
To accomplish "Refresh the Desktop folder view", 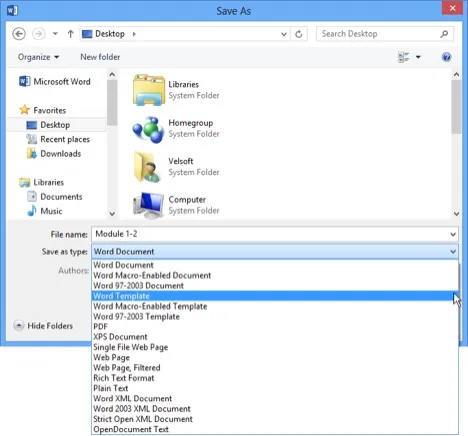I will pos(299,34).
